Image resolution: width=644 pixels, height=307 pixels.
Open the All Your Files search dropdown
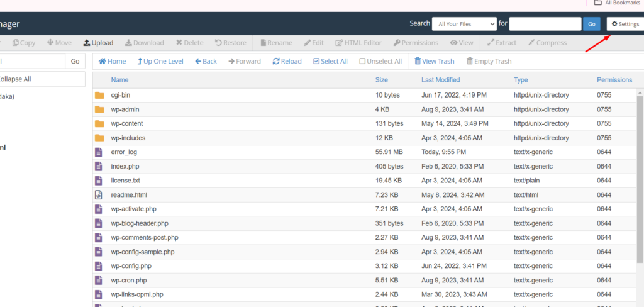coord(464,24)
